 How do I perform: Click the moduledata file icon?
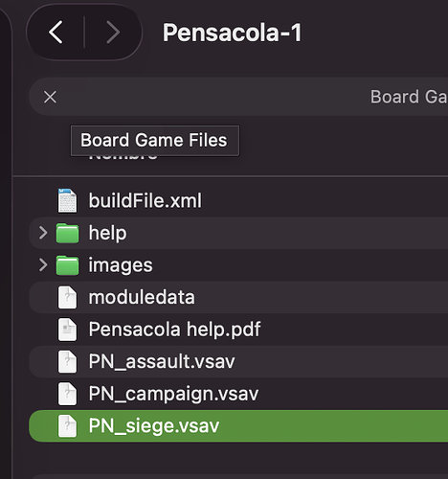point(67,298)
